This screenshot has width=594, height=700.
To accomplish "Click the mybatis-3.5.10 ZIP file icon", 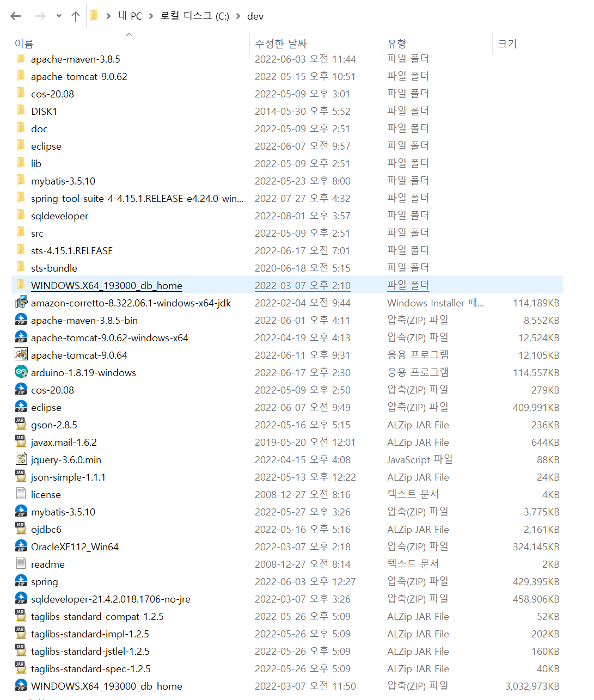I will pos(21,512).
